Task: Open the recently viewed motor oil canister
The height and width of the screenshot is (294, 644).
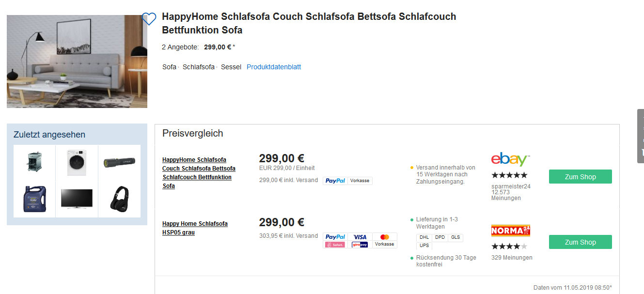Action: [34, 199]
